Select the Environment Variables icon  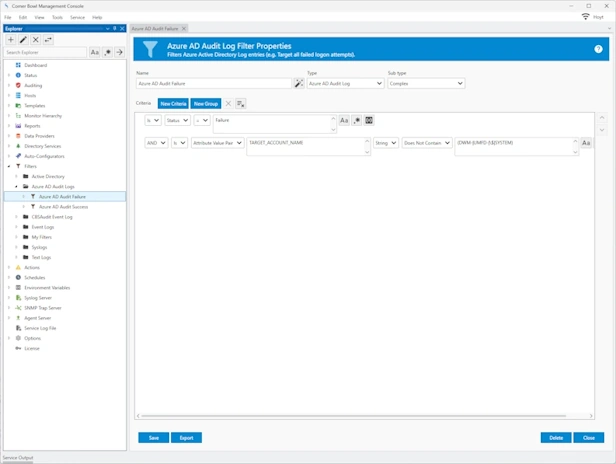pyautogui.click(x=18, y=288)
